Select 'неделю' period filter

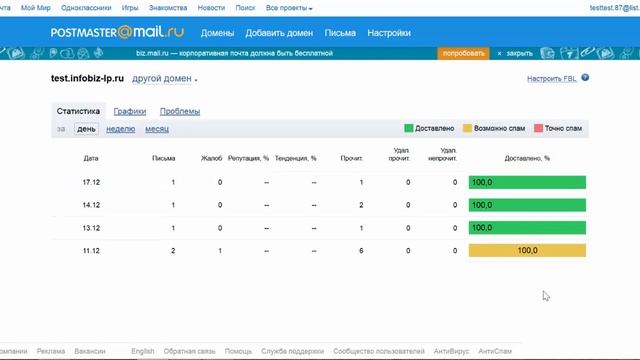coord(120,129)
